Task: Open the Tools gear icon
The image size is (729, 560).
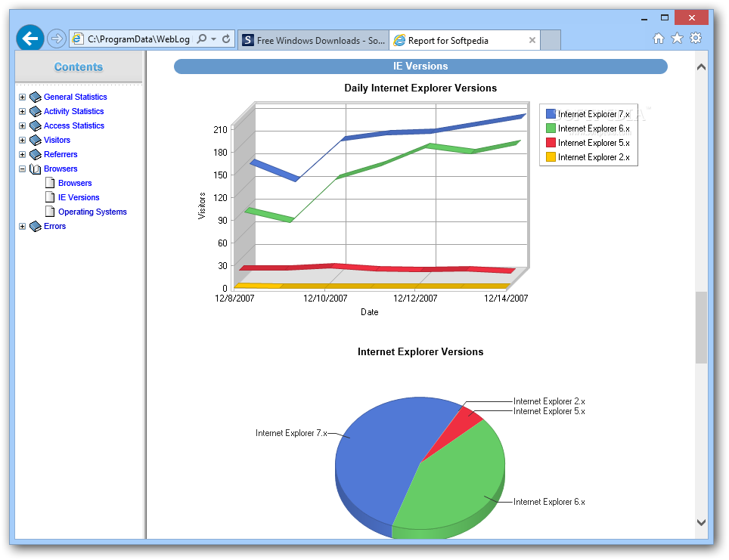Action: click(x=696, y=38)
